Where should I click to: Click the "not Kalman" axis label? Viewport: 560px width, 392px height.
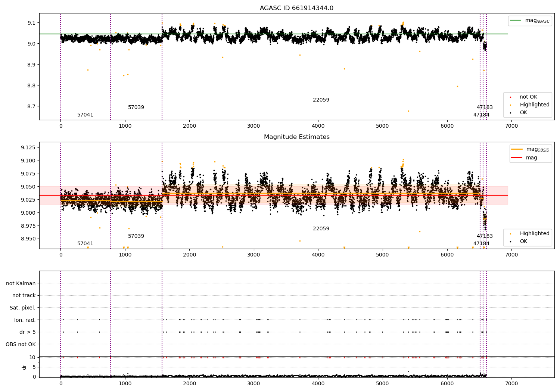pyautogui.click(x=21, y=283)
